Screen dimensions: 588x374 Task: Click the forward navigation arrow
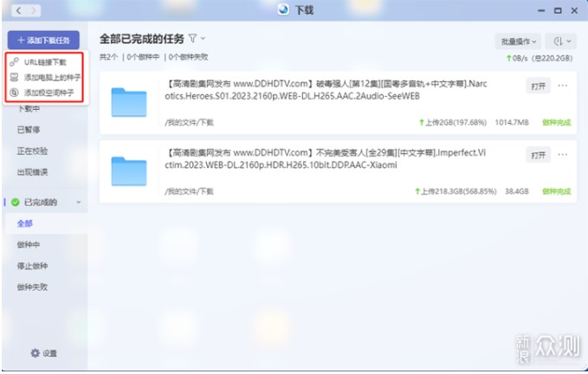point(32,10)
